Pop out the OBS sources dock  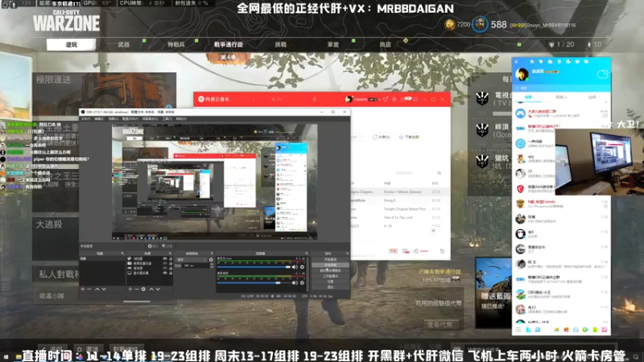[x=170, y=253]
